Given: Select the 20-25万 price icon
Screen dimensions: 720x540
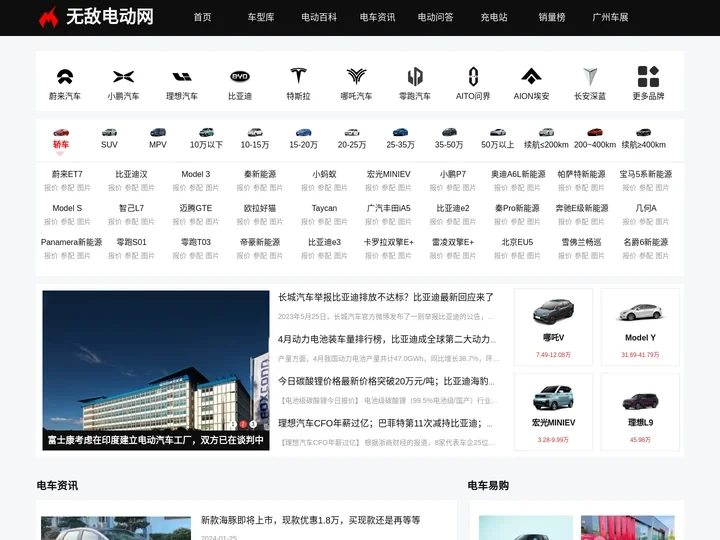Looking at the screenshot, I should pos(352,132).
